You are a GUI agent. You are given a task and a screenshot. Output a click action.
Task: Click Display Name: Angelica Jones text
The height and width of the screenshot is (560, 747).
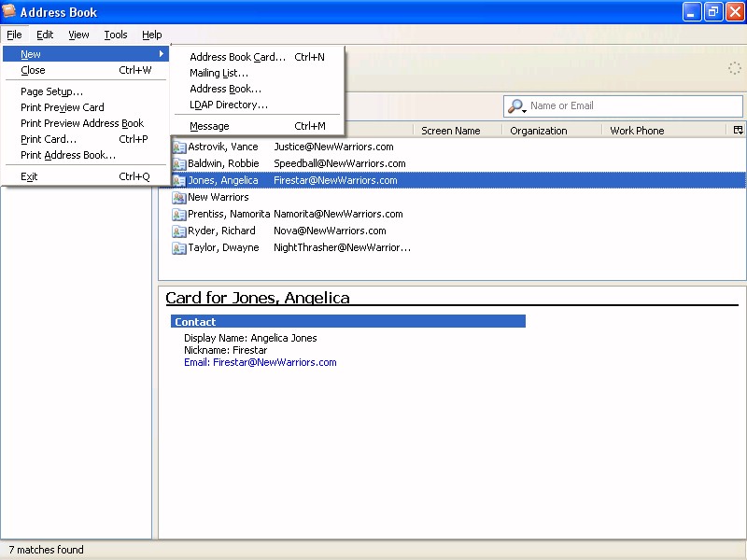point(250,338)
